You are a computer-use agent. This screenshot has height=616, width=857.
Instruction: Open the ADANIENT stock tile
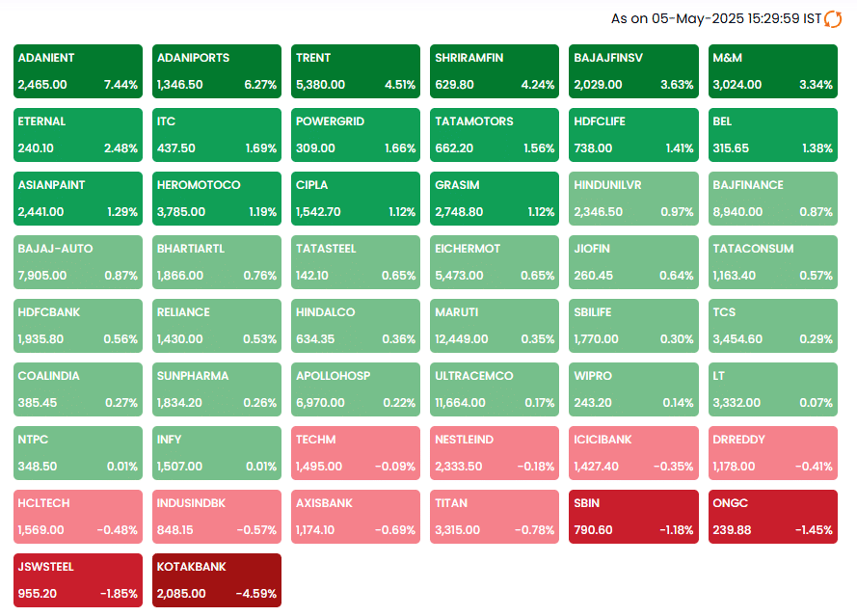[77, 71]
